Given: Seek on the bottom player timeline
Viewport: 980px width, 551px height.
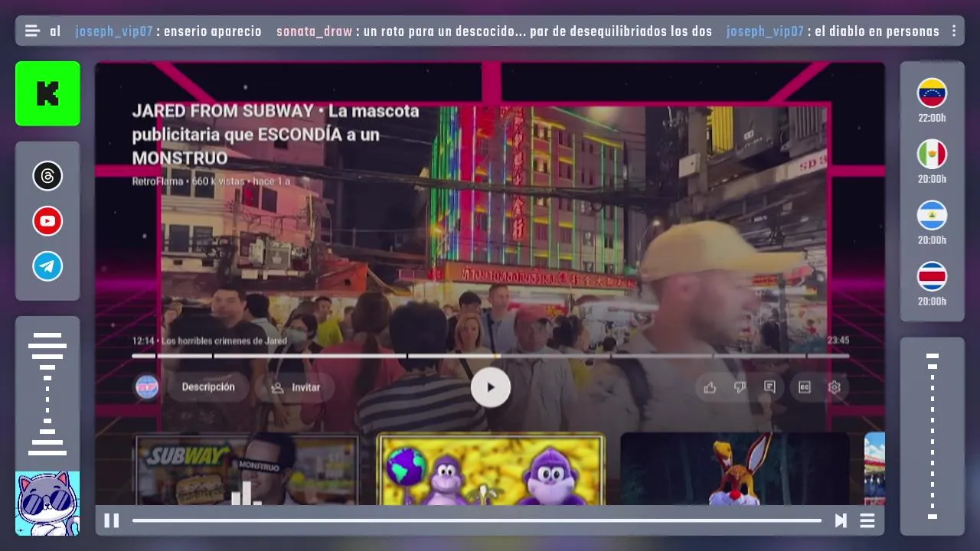Looking at the screenshot, I should pyautogui.click(x=477, y=520).
